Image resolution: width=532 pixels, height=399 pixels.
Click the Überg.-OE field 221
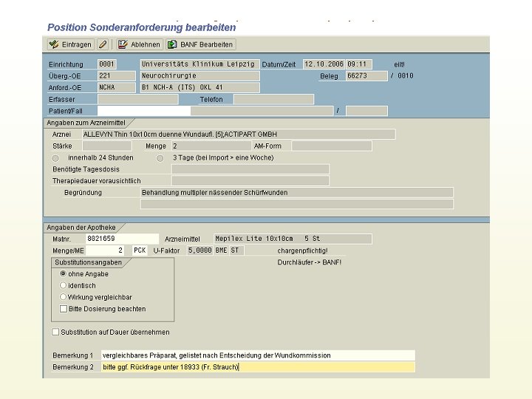tap(117, 75)
